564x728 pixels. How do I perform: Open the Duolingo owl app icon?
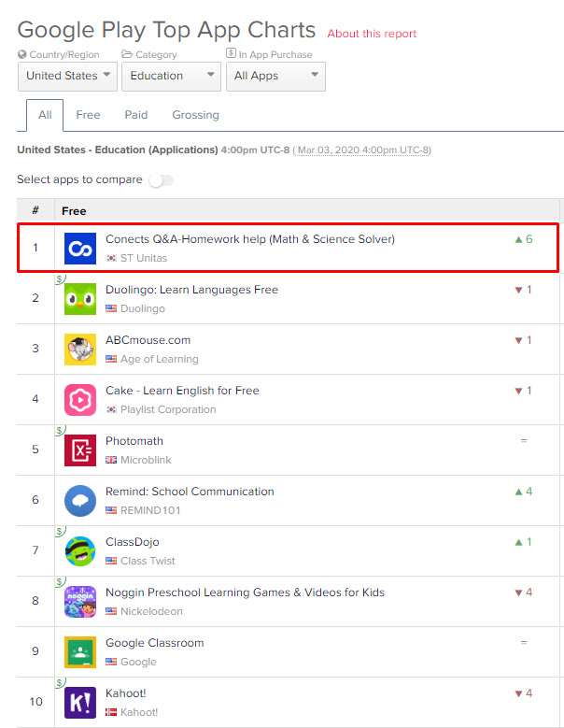pyautogui.click(x=80, y=299)
